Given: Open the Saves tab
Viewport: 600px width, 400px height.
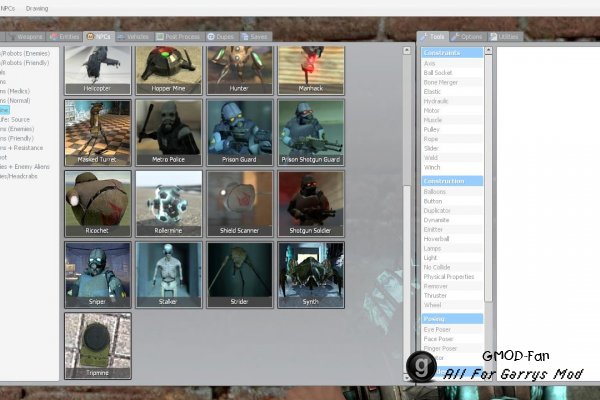Looking at the screenshot, I should pos(254,37).
